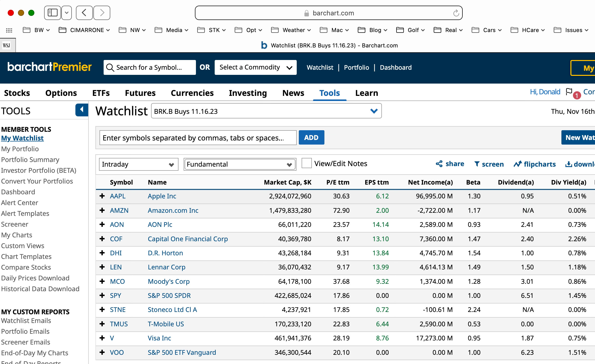Open the Select a Commodity dropdown
This screenshot has width=595, height=364.
(x=255, y=67)
